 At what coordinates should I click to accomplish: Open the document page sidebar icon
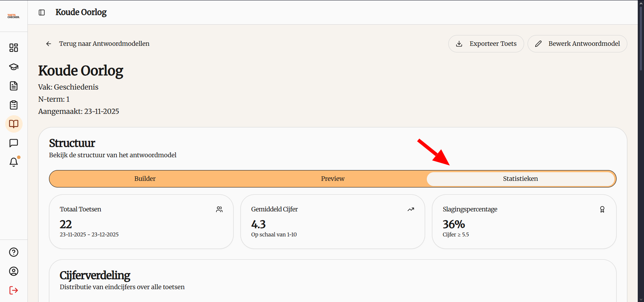(x=14, y=86)
